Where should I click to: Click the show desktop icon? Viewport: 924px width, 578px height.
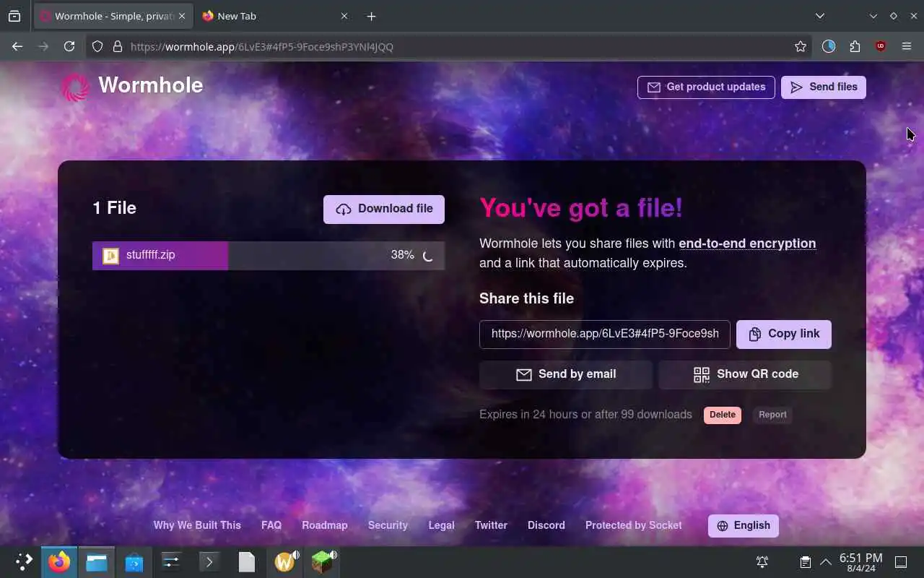point(901,561)
